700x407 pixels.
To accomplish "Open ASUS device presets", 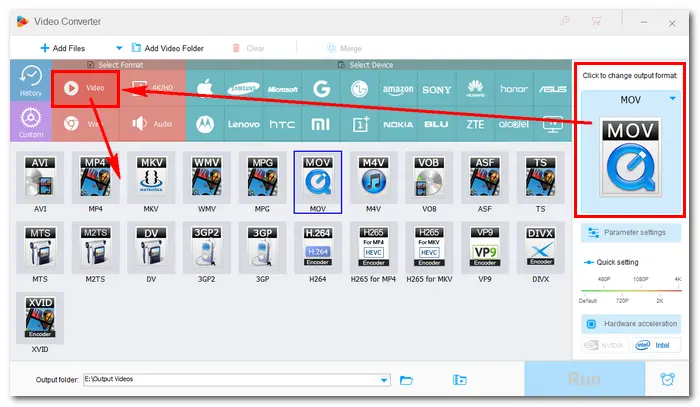I will click(552, 88).
